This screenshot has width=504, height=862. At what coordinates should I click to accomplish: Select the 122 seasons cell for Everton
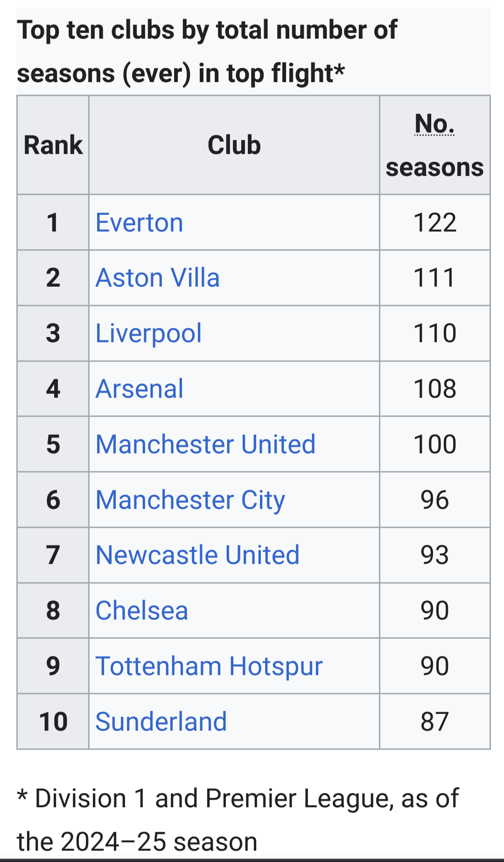(434, 223)
